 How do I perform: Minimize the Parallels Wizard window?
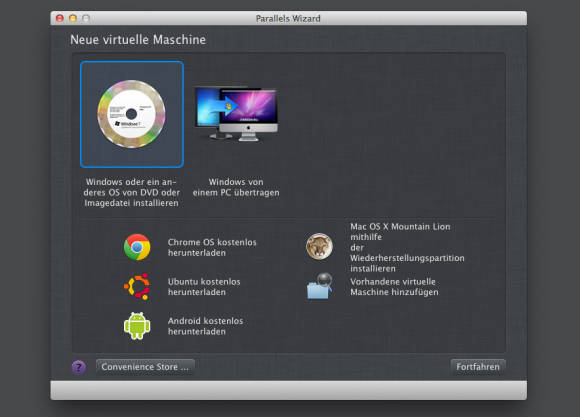(x=73, y=18)
